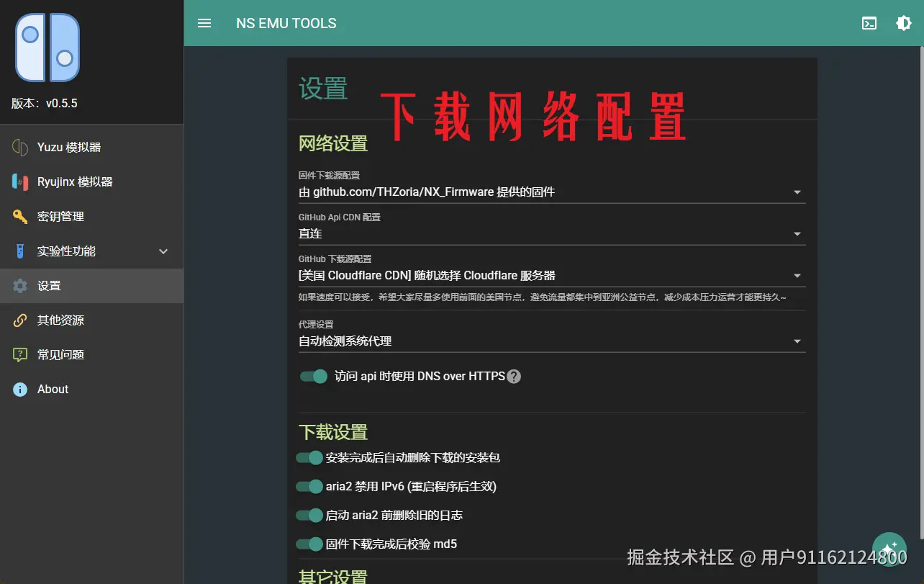924x584 pixels.
Task: Click the Yuzu emulator icon
Action: point(20,147)
